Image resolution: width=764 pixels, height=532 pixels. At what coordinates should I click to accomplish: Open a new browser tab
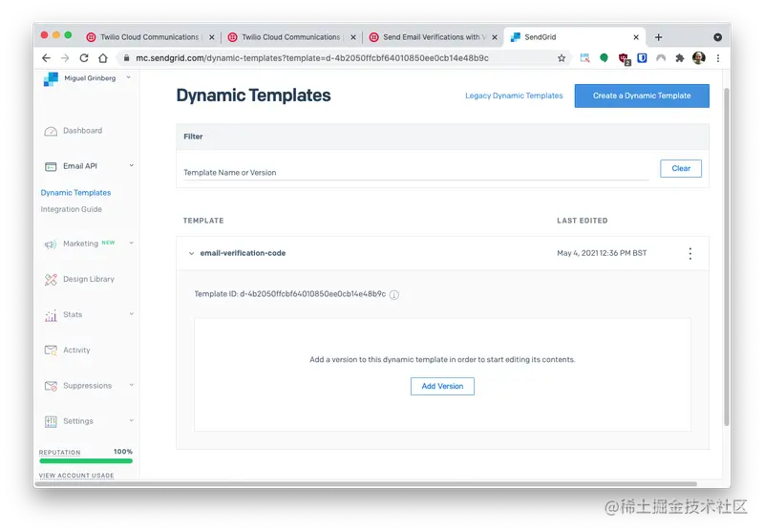pyautogui.click(x=658, y=37)
